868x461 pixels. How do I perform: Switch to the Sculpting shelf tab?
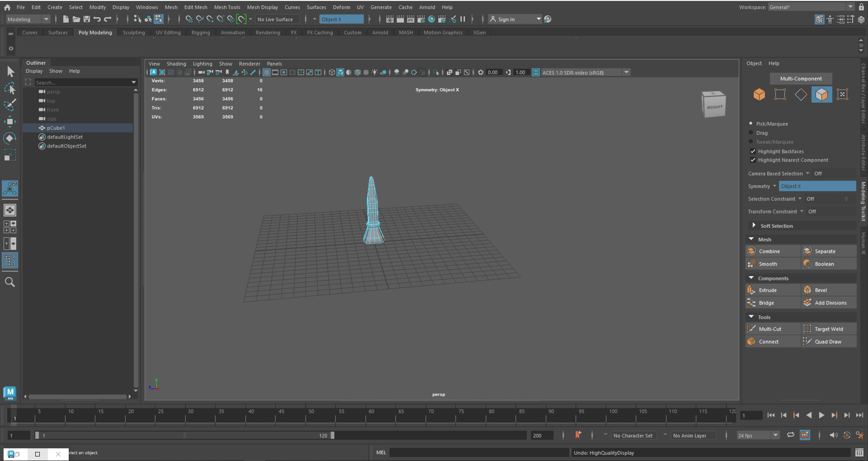pos(133,32)
